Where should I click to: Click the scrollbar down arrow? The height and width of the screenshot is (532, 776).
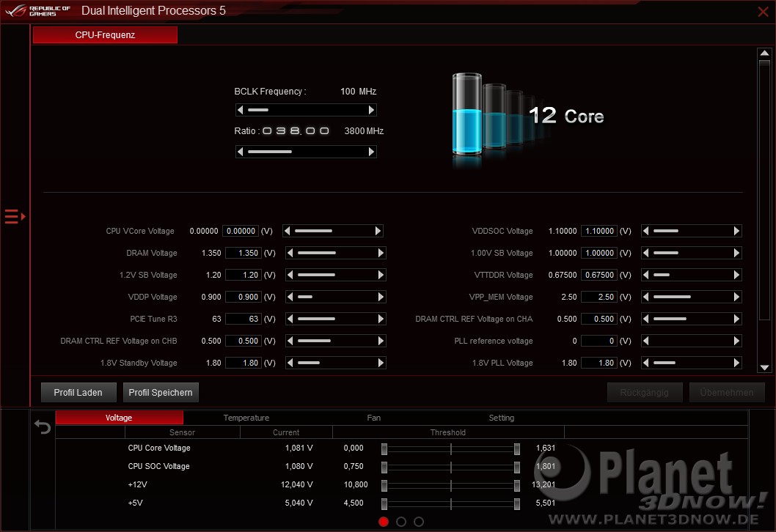[764, 367]
